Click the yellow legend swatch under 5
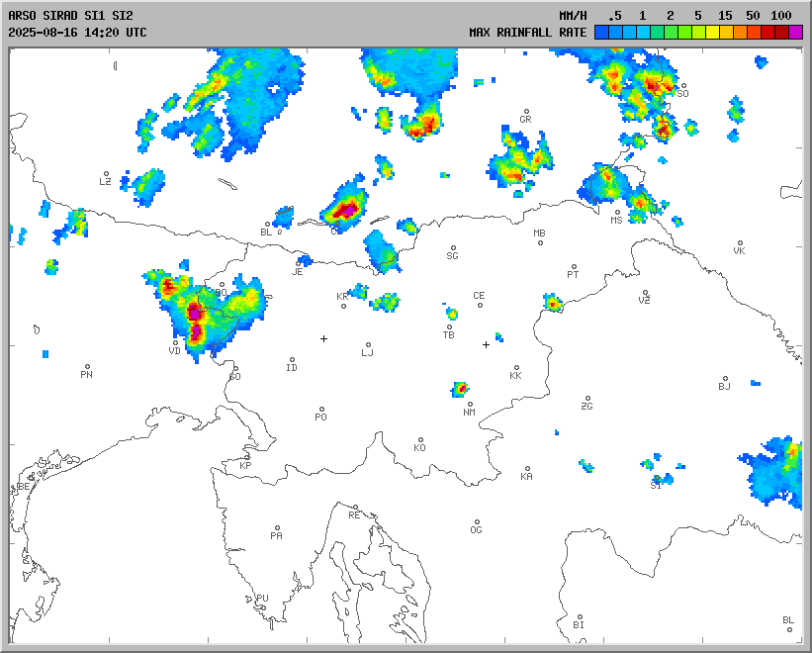The height and width of the screenshot is (653, 812). 712,32
